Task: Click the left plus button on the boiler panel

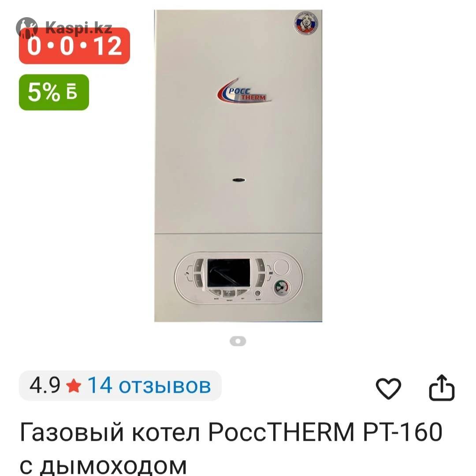Action: pos(198,266)
